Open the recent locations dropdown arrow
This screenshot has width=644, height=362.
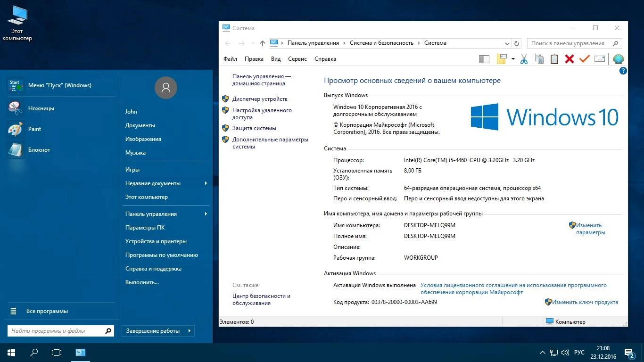[252, 43]
